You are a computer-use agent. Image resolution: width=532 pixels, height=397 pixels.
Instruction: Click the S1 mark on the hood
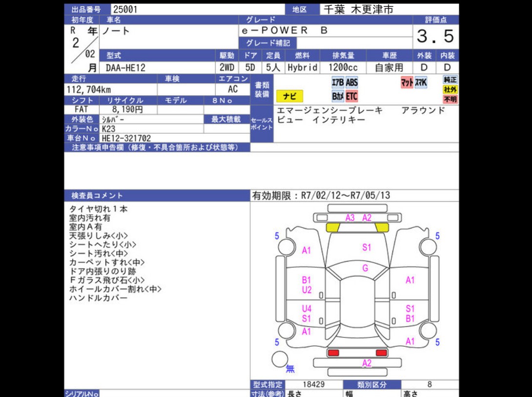click(367, 248)
